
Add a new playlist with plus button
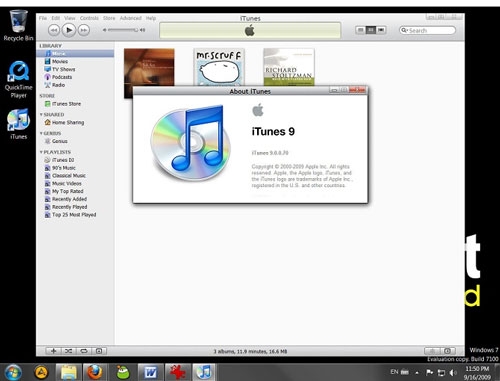(53, 351)
